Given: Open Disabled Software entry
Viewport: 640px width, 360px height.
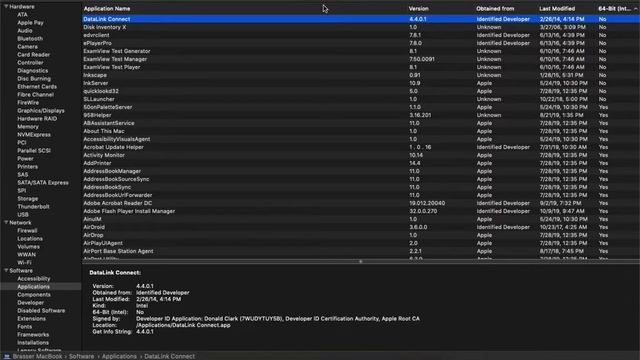Looking at the screenshot, I should pyautogui.click(x=41, y=311).
